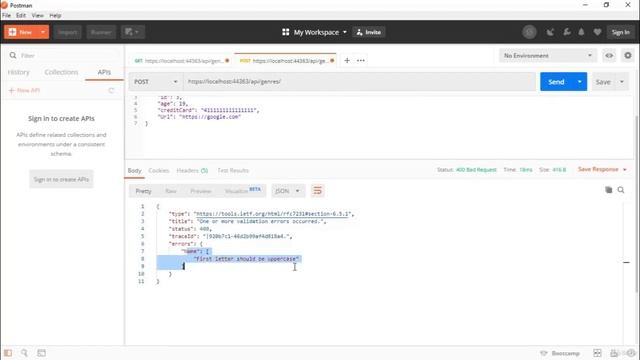Open the Test Results tab
Viewport: 640px width, 360px height.
233,171
